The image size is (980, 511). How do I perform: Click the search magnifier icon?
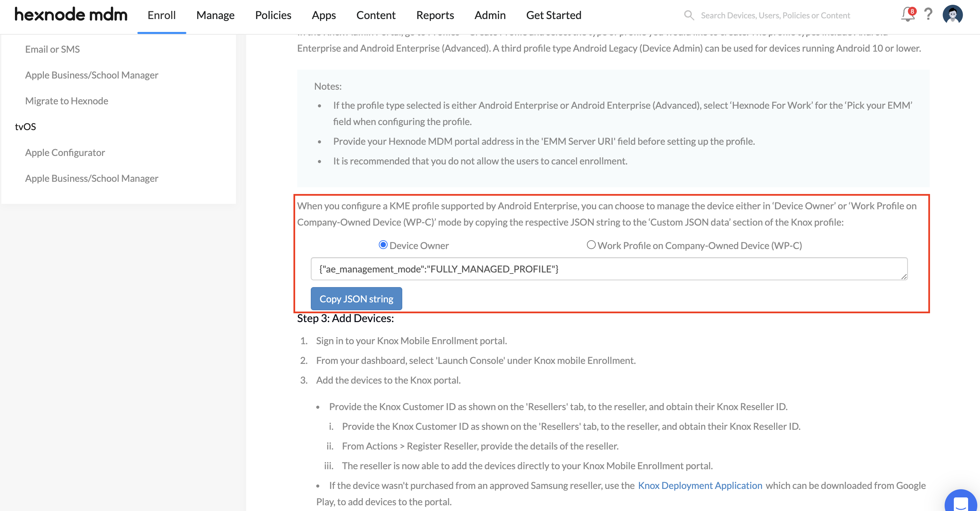pyautogui.click(x=689, y=15)
